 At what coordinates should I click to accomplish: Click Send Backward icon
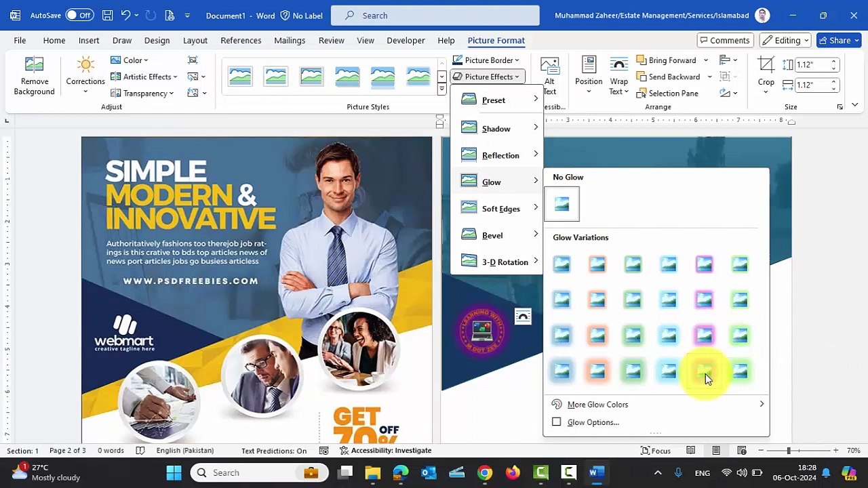pyautogui.click(x=641, y=77)
